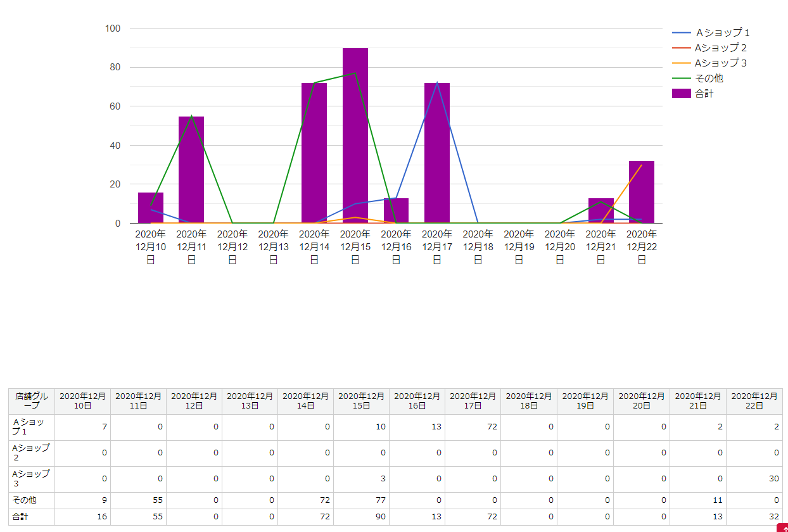Click cell 9 in その他 row
This screenshot has height=532, width=788.
click(x=83, y=500)
